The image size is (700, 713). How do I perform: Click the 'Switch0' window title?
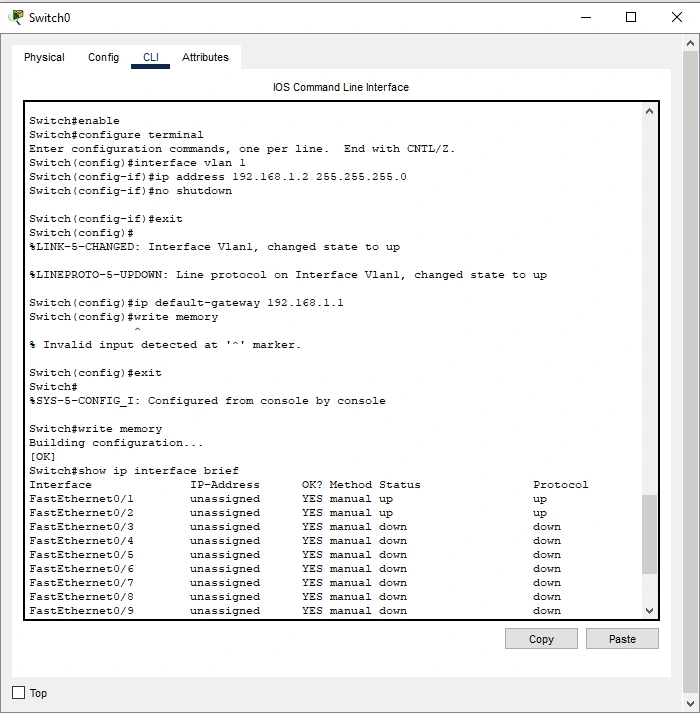pos(50,18)
